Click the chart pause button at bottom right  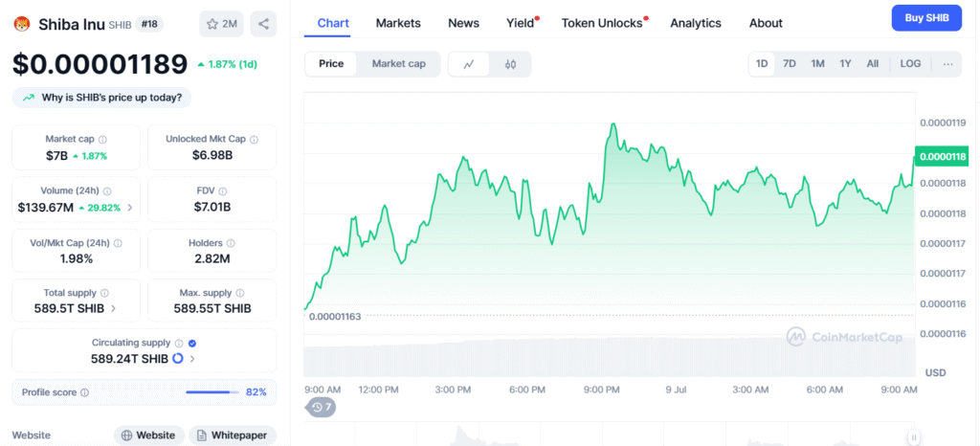pos(913,437)
